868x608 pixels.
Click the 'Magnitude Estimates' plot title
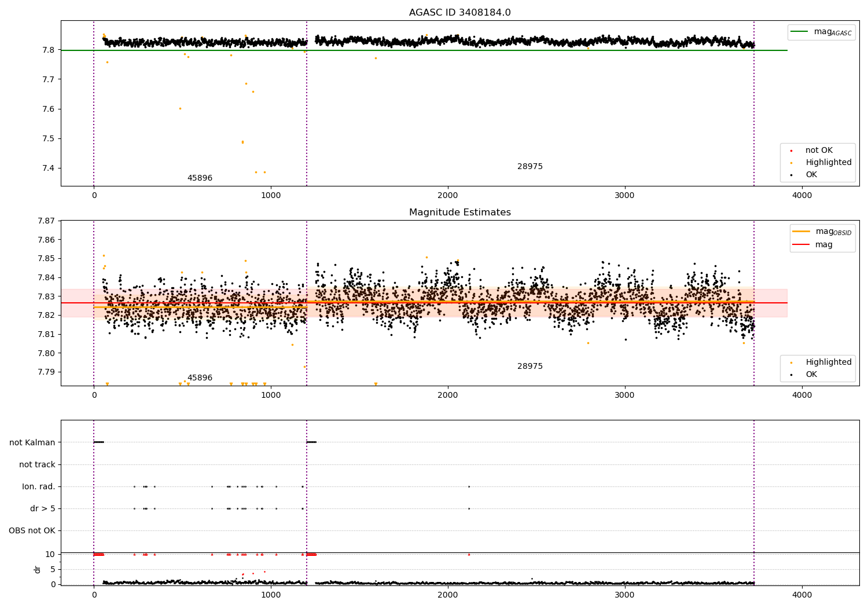pyautogui.click(x=459, y=213)
